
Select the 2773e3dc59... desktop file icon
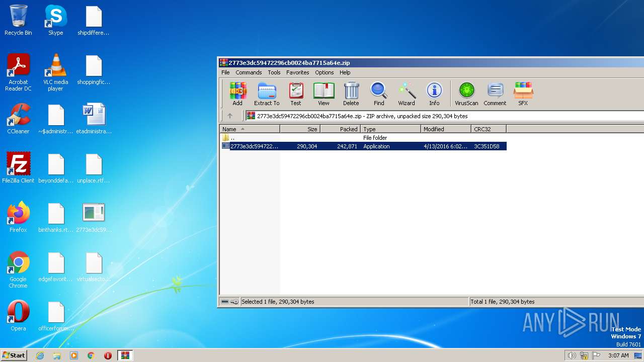tap(94, 217)
